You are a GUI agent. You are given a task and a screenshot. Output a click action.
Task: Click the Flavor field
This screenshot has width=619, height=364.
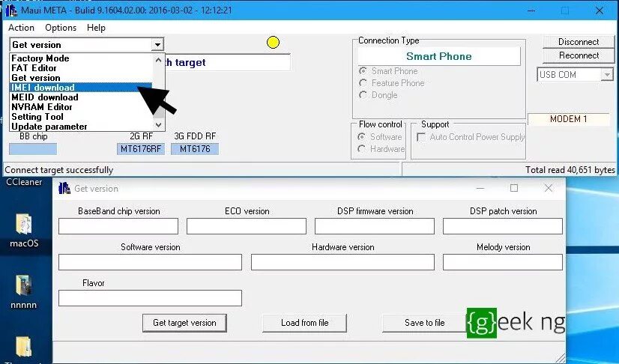[x=150, y=298]
